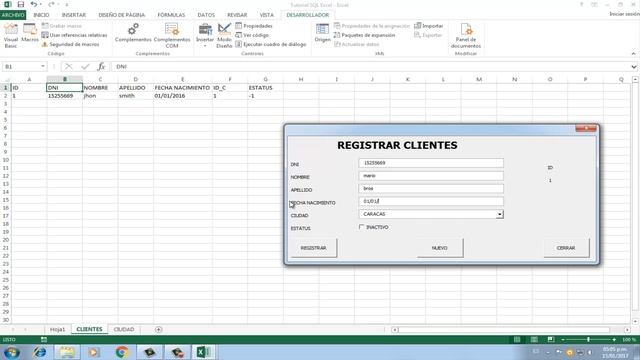Click the REGISTRAR button
The image size is (640, 360).
point(313,248)
